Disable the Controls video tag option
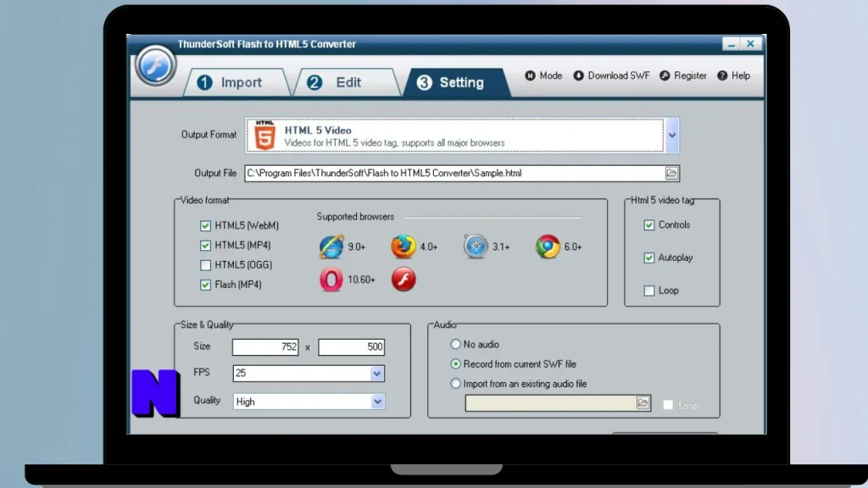 point(649,225)
